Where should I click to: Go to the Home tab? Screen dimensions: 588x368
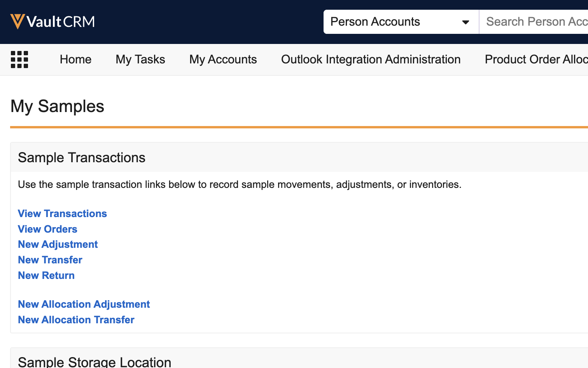(x=75, y=60)
